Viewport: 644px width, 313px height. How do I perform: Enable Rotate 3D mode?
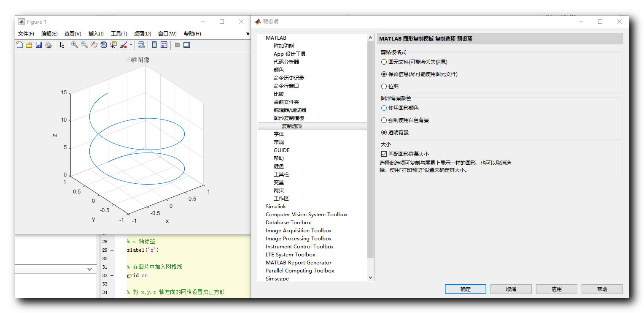(x=104, y=45)
